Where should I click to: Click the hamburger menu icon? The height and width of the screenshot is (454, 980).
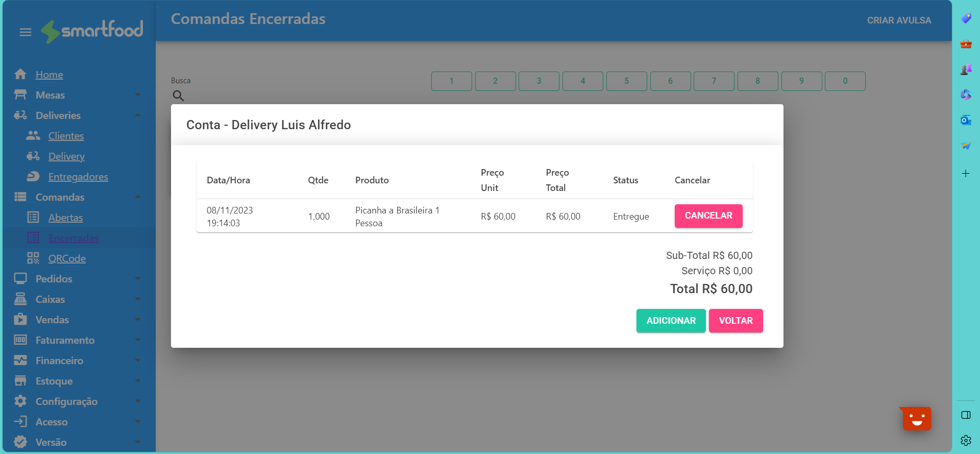pos(26,32)
